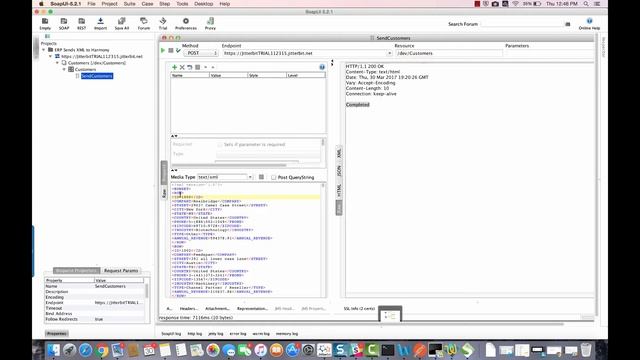Collapse the ERP Sends XML to Harmony project
This screenshot has width=640, height=360.
[x=44, y=50]
